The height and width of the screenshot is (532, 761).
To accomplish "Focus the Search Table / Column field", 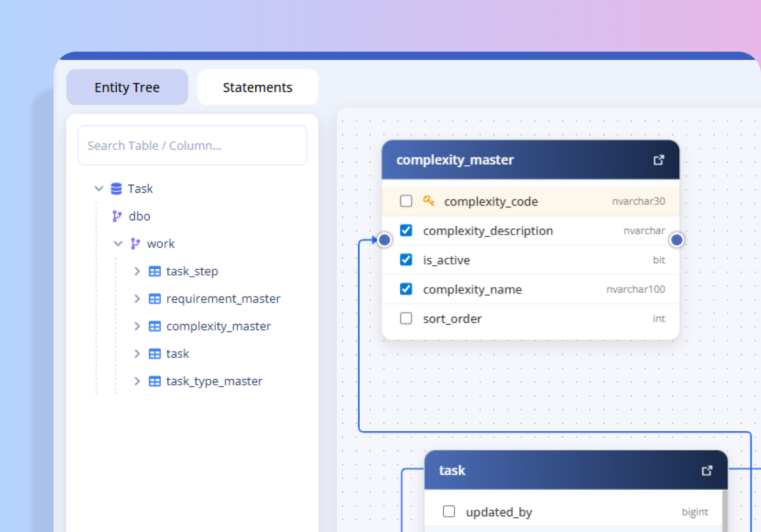I will coord(192,145).
